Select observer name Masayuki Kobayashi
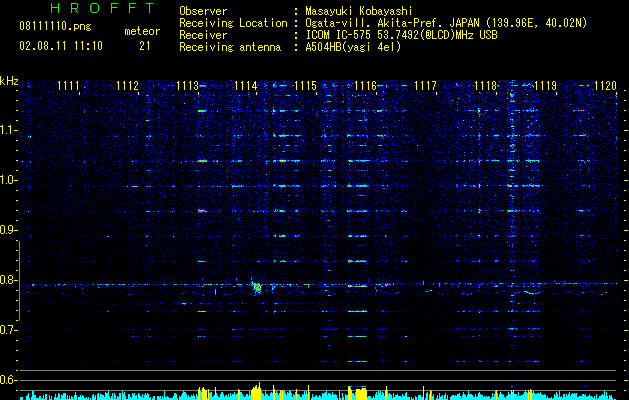Image resolution: width=629 pixels, height=400 pixels. pos(358,11)
